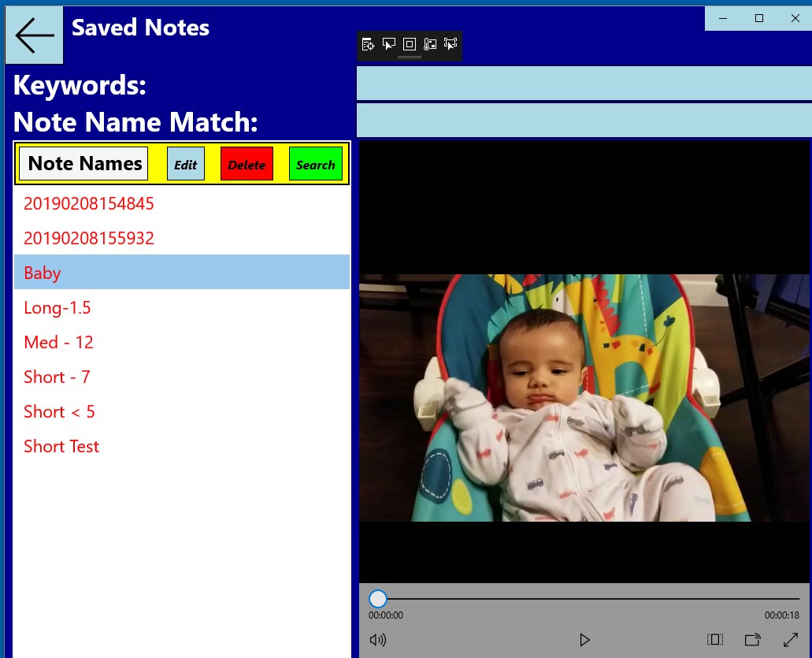Close the Saved Notes window
The width and height of the screenshot is (812, 658).
click(795, 18)
